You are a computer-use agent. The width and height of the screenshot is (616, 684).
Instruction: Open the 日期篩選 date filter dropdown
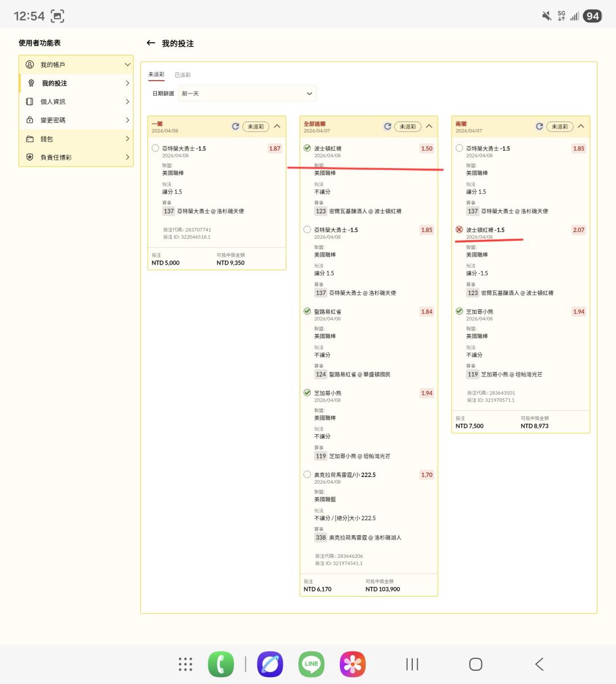pyautogui.click(x=247, y=94)
